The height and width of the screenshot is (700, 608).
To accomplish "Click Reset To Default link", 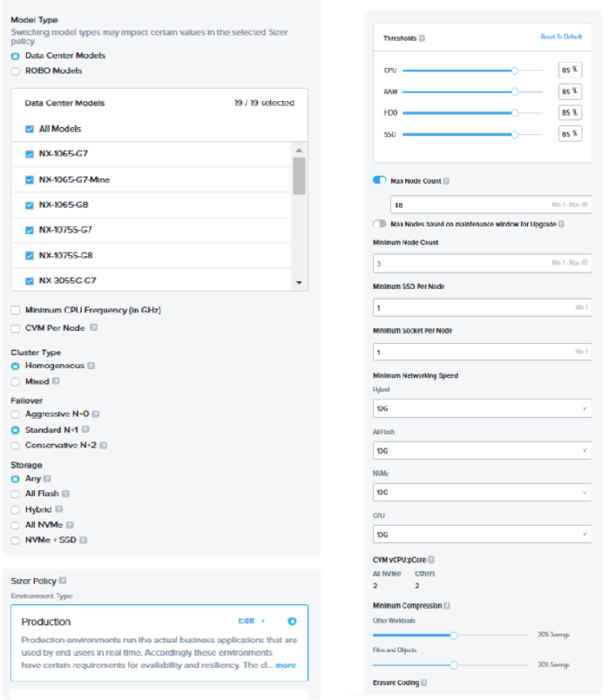I will [561, 37].
